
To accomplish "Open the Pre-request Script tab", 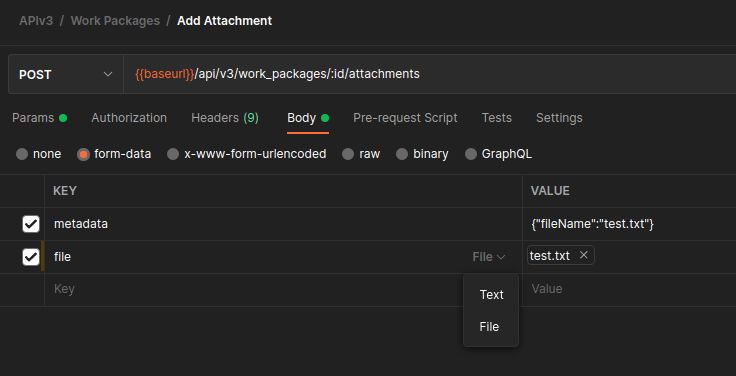I will pos(405,118).
